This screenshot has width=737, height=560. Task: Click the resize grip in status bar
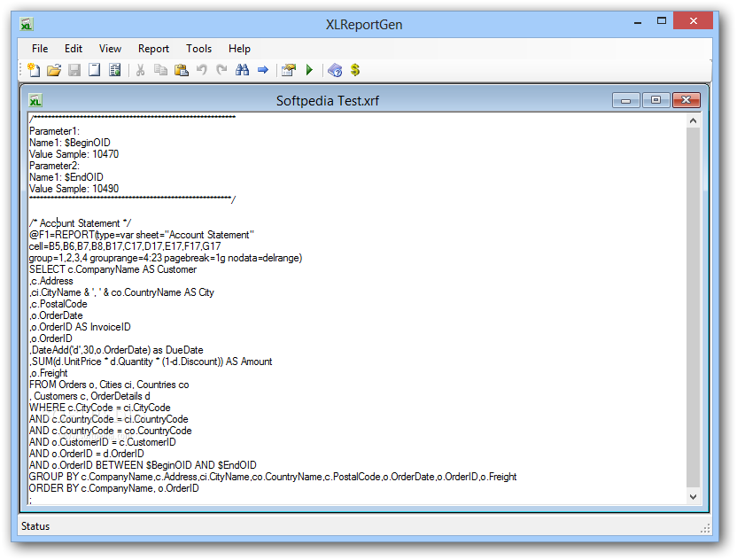tap(705, 529)
